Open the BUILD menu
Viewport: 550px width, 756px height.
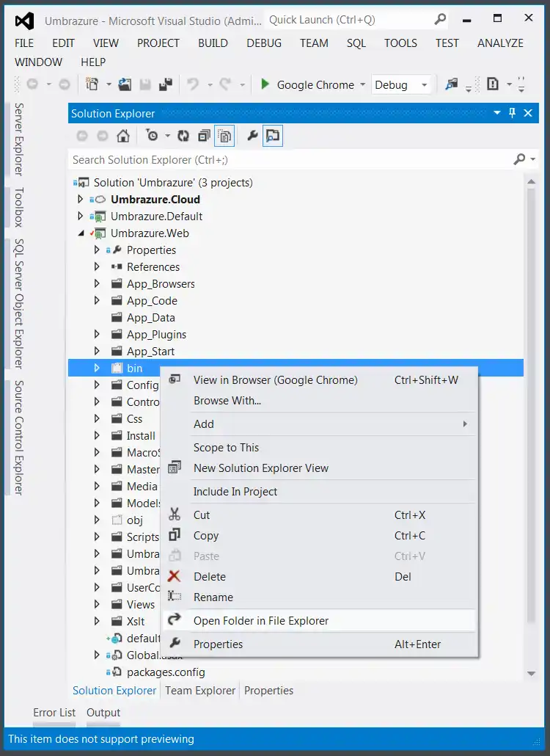tap(213, 43)
